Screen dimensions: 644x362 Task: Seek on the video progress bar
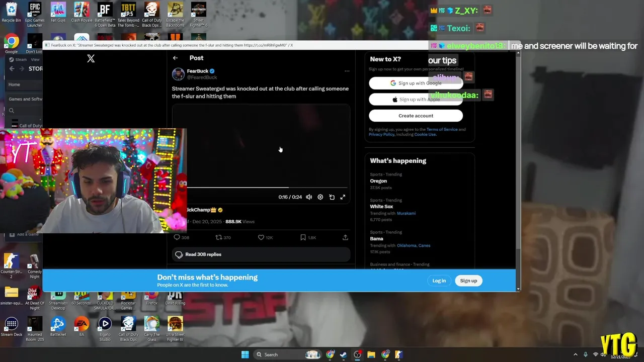[267, 188]
